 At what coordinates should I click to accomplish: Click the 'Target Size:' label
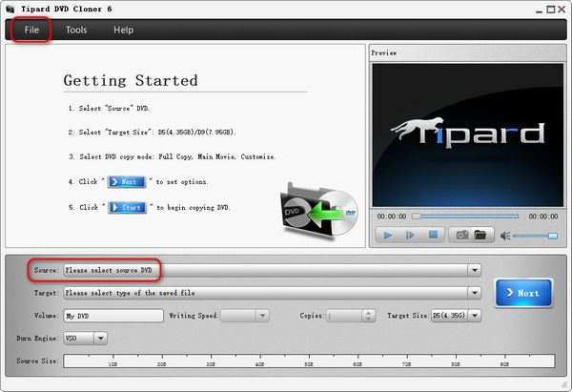408,316
